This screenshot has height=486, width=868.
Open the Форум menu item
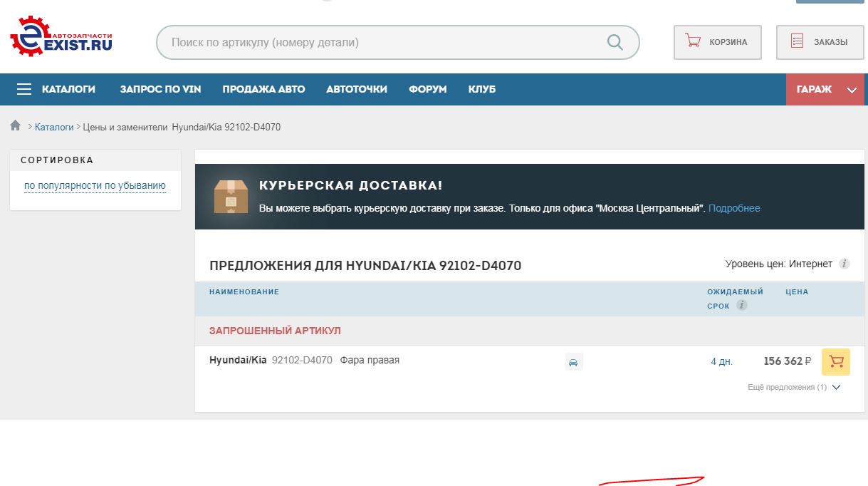(428, 89)
